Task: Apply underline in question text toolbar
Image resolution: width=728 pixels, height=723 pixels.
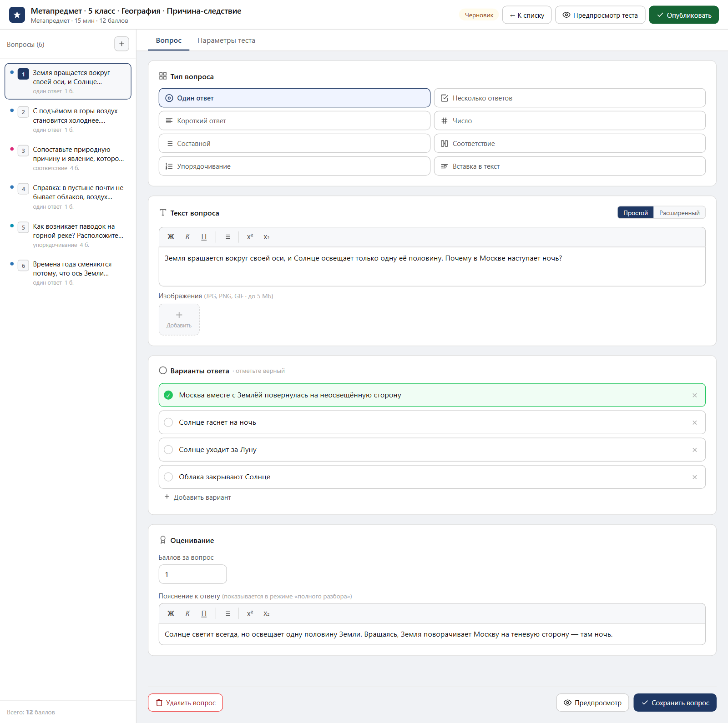Action: coord(204,237)
